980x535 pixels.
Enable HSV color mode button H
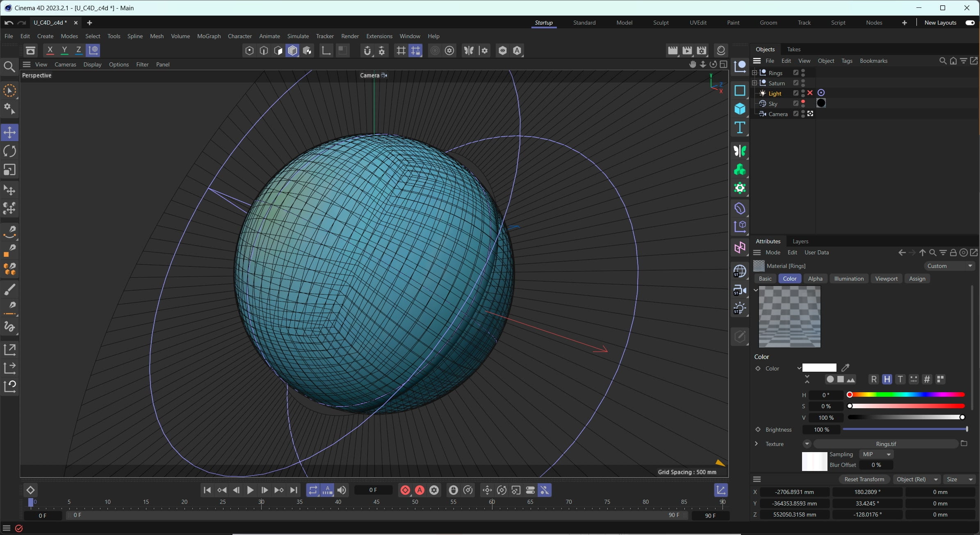click(x=887, y=379)
